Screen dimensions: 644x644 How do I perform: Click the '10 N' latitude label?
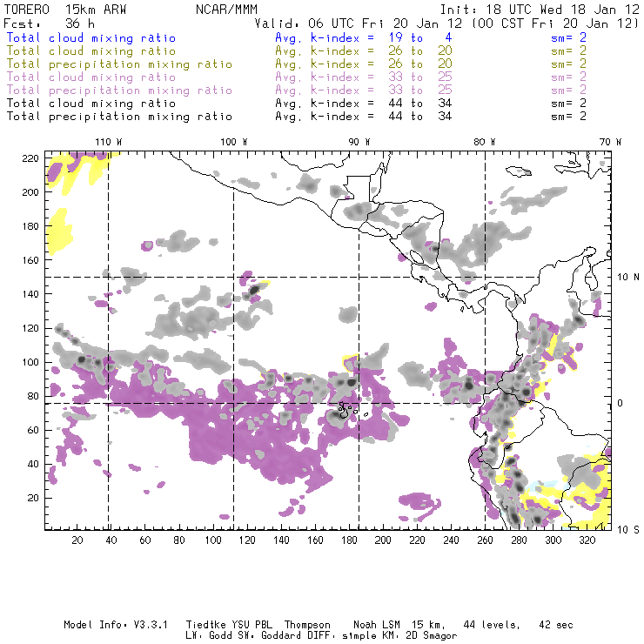628,278
